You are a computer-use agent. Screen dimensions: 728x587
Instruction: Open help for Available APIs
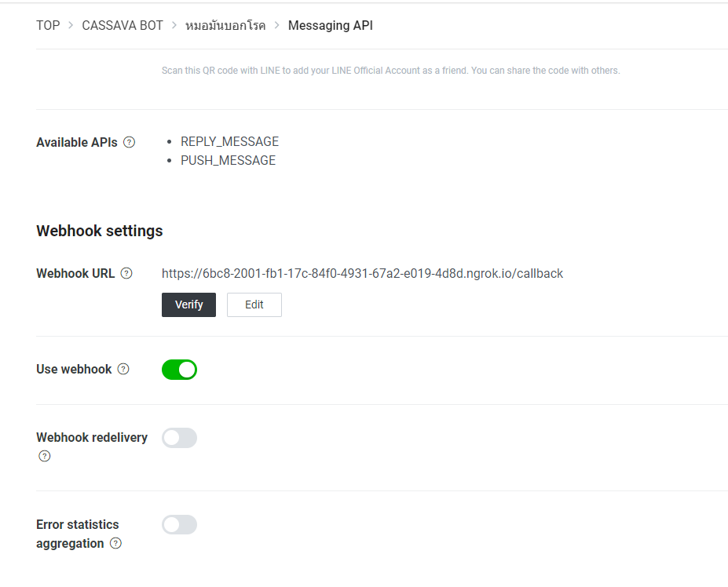[x=128, y=142]
